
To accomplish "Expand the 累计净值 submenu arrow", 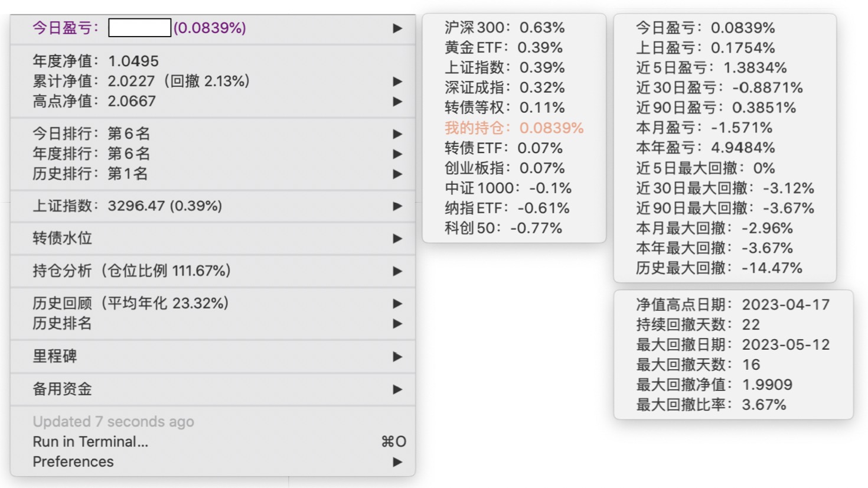I will point(397,82).
